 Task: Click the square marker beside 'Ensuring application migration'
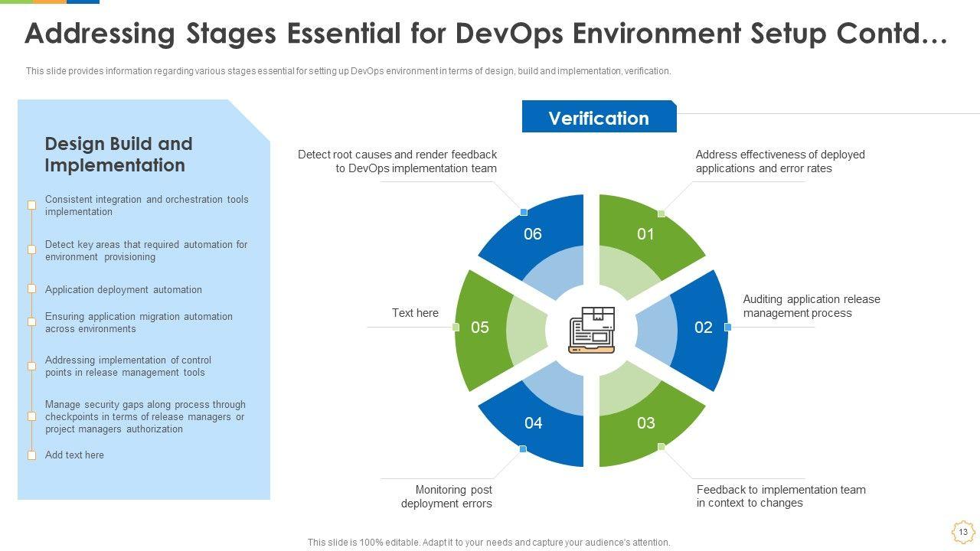point(32,321)
